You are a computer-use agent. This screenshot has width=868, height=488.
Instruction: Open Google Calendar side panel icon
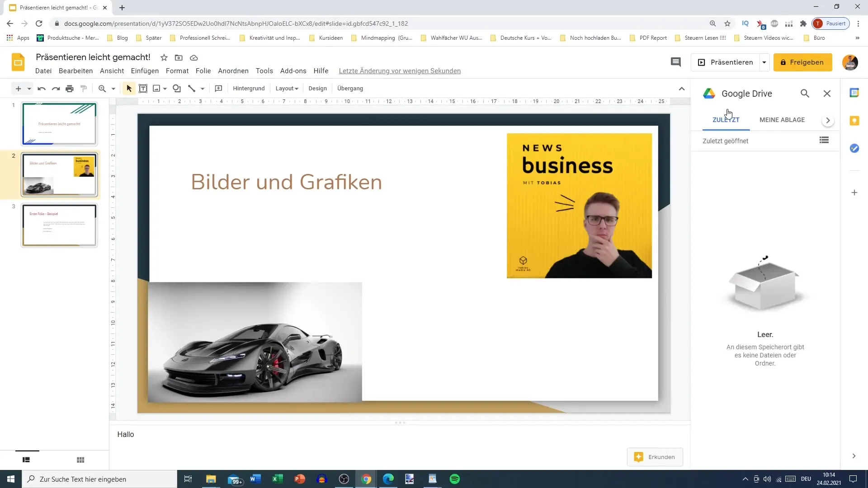tap(854, 93)
